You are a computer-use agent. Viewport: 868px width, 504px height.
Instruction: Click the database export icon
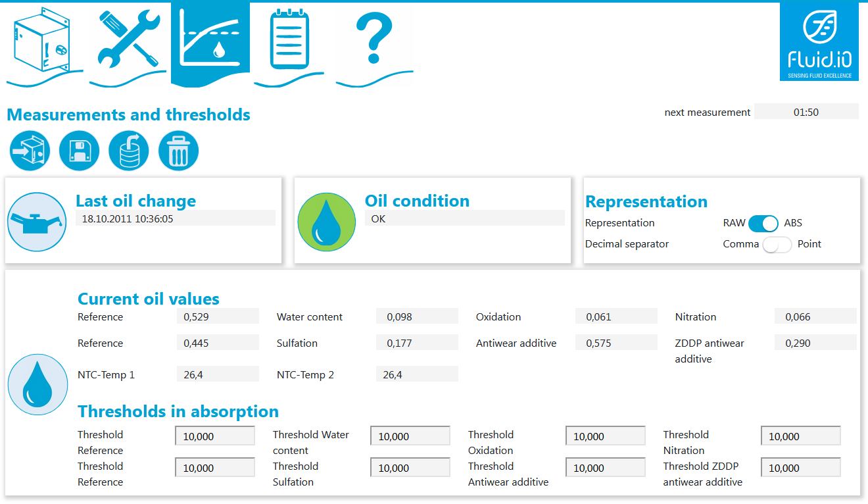coord(129,151)
